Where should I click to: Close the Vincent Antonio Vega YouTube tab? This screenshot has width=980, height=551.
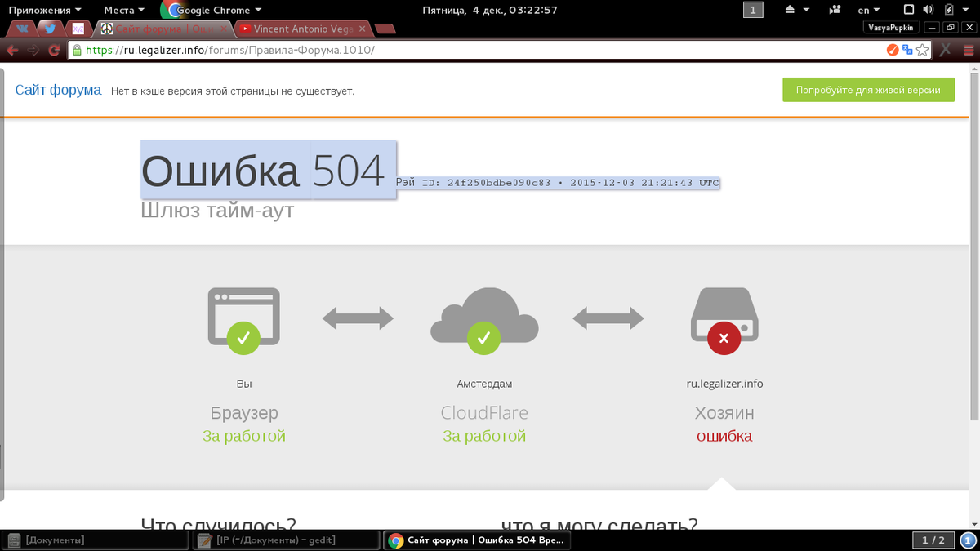coord(363,29)
